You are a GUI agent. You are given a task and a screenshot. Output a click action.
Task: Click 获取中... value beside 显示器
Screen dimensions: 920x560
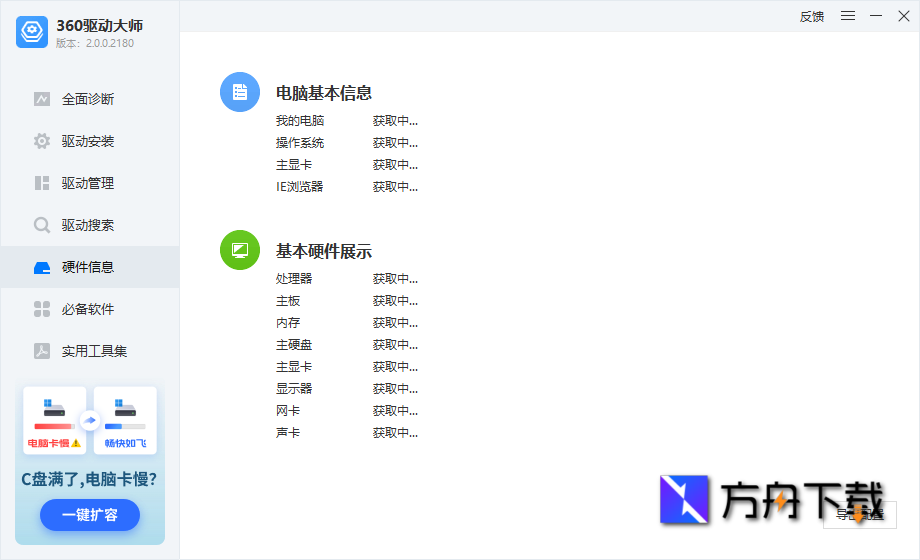pyautogui.click(x=395, y=388)
